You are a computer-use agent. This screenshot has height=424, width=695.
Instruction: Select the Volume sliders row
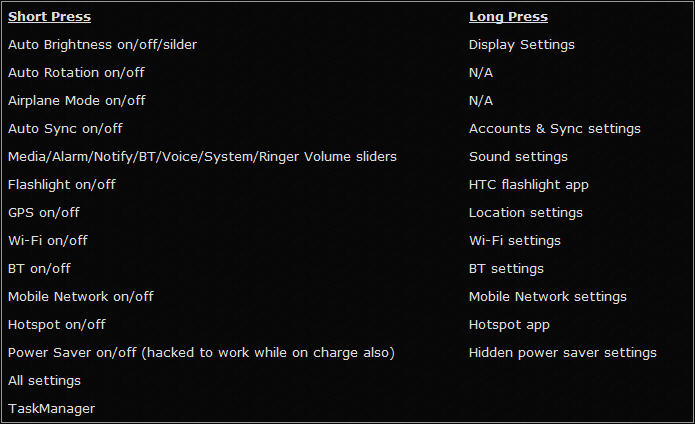(202, 157)
